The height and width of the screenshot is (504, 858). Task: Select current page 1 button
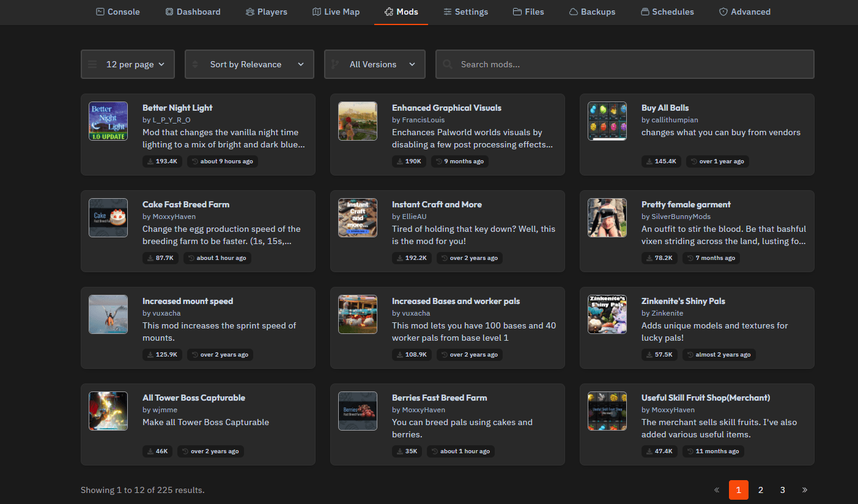tap(739, 490)
